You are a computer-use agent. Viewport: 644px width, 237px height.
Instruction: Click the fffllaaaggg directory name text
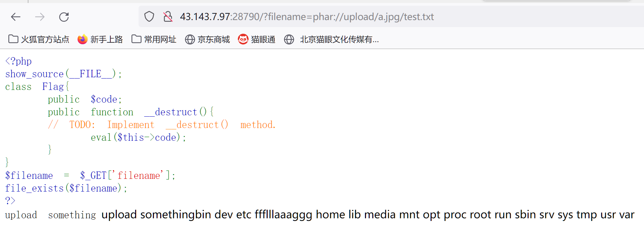[x=283, y=214]
